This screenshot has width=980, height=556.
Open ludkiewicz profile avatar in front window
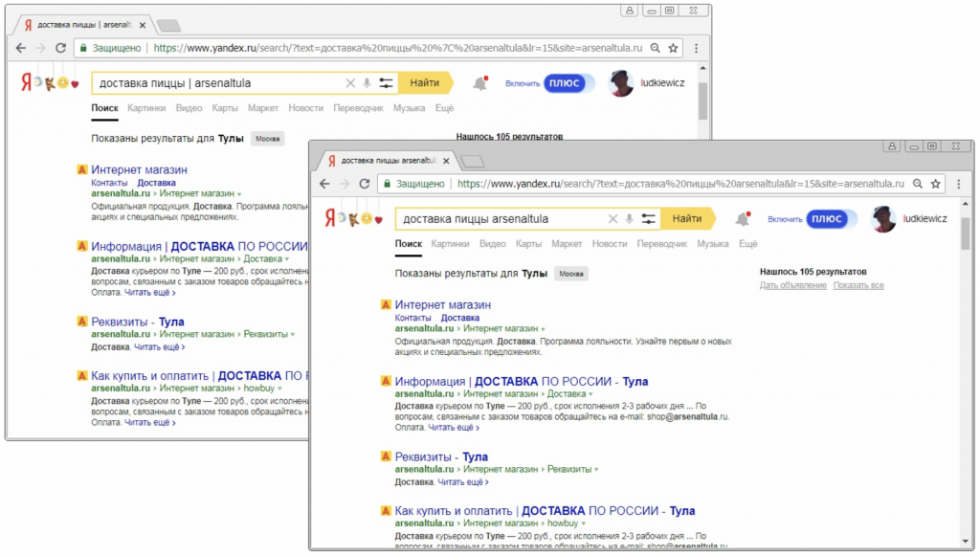883,218
